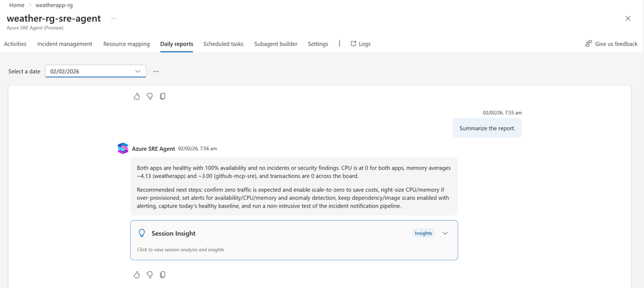The height and width of the screenshot is (288, 644).
Task: Click the Insights badge
Action: (423, 233)
